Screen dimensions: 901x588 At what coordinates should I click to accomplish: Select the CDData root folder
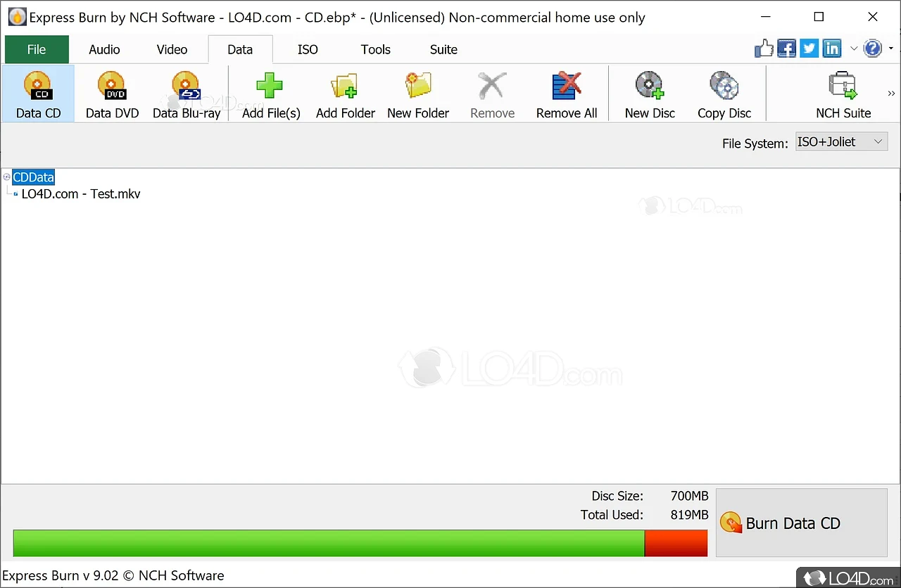33,177
